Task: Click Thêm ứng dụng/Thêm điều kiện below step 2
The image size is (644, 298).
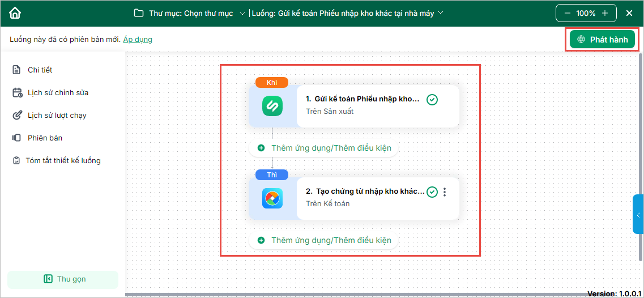Action: 323,240
